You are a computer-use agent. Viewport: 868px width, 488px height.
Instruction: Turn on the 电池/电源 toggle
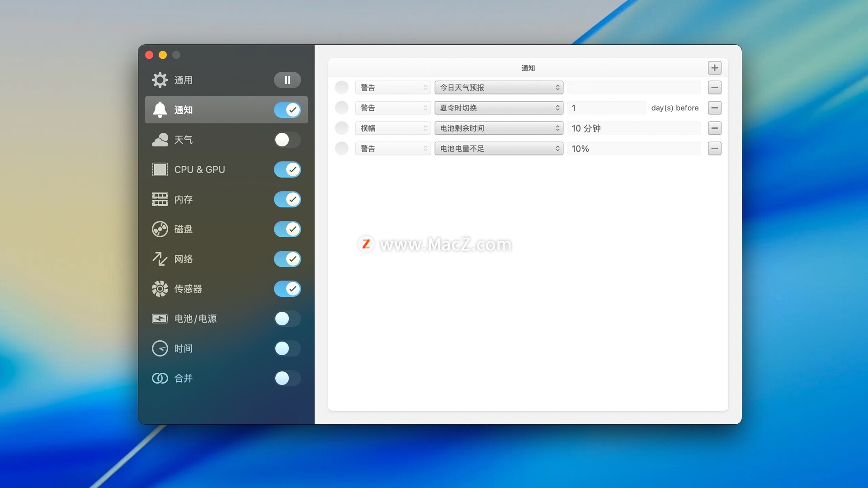(287, 319)
